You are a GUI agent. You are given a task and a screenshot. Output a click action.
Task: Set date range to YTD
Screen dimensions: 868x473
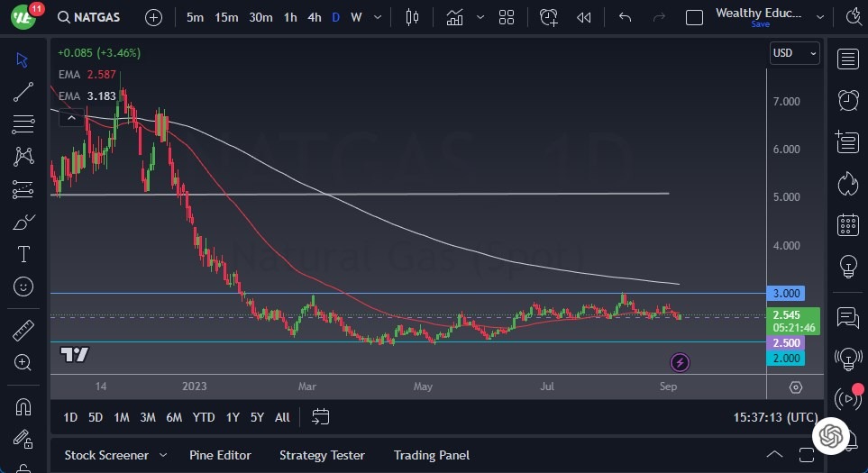tap(204, 417)
